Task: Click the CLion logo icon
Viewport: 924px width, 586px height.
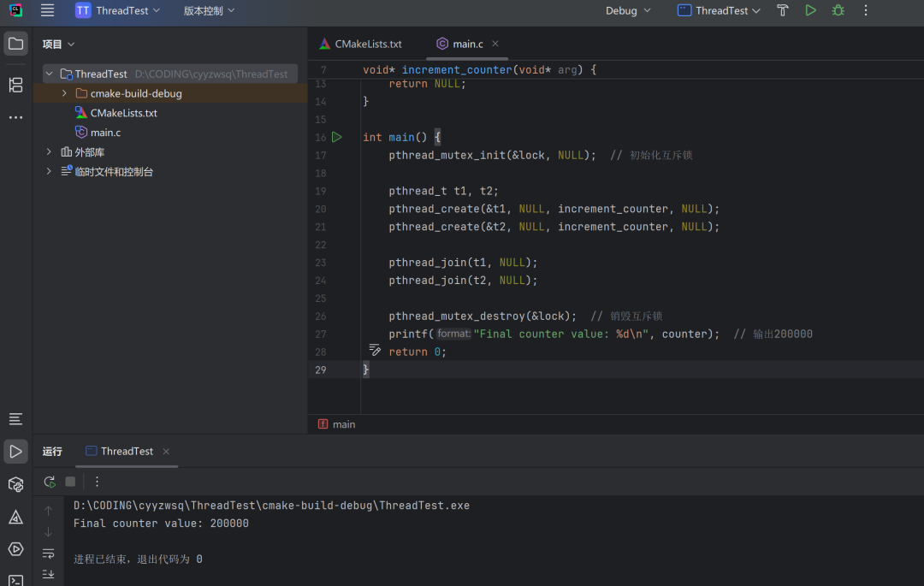Action: pos(16,10)
